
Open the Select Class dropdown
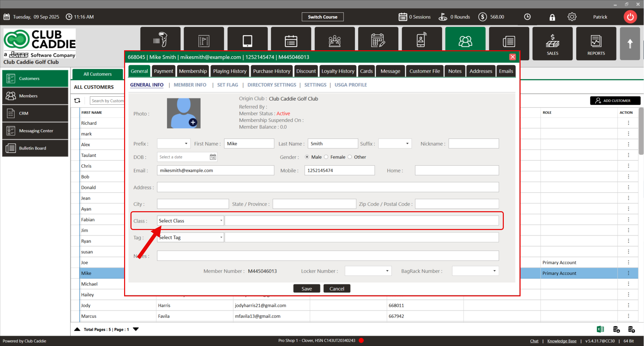[191, 221]
